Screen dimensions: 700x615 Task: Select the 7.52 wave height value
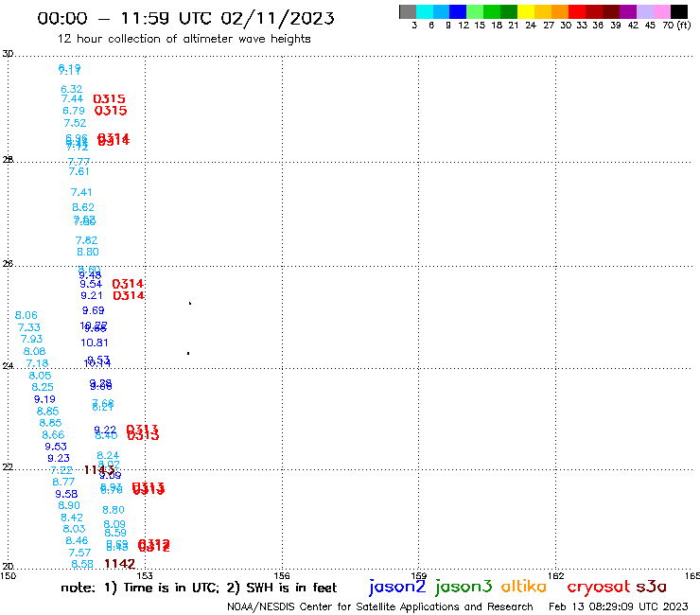(x=75, y=123)
